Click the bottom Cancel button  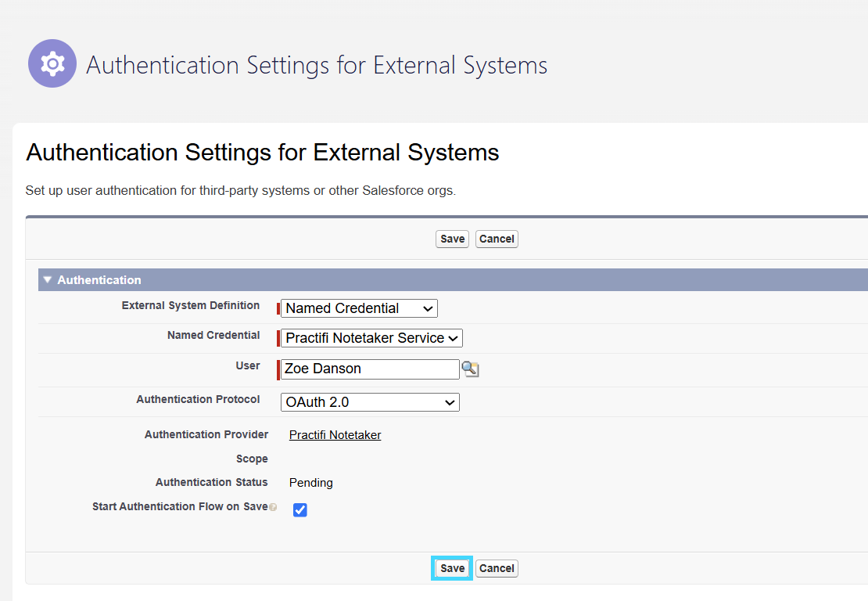(497, 568)
